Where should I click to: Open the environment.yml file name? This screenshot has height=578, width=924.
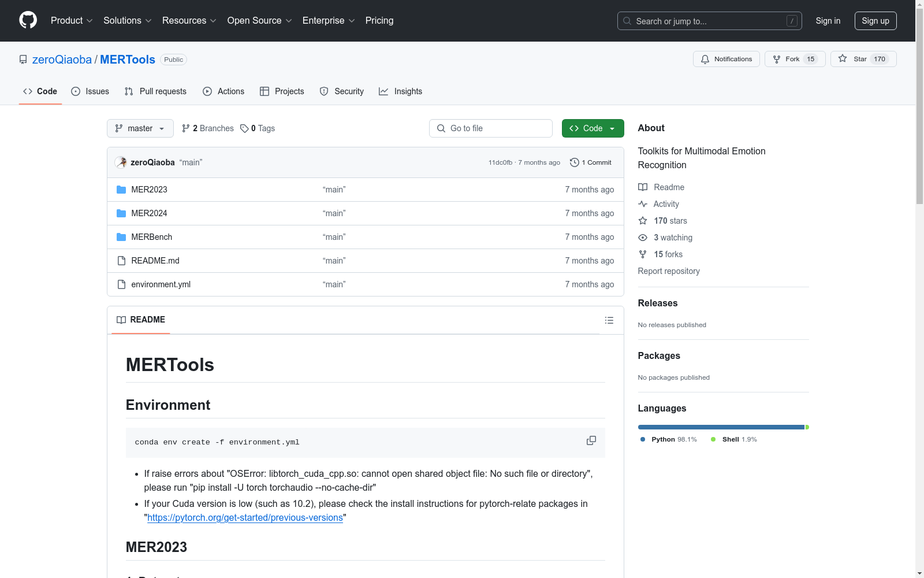coord(161,284)
